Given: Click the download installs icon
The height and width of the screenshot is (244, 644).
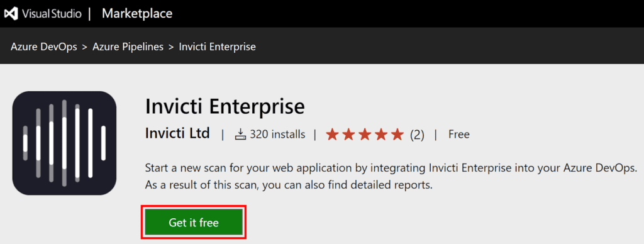Looking at the screenshot, I should pyautogui.click(x=240, y=135).
